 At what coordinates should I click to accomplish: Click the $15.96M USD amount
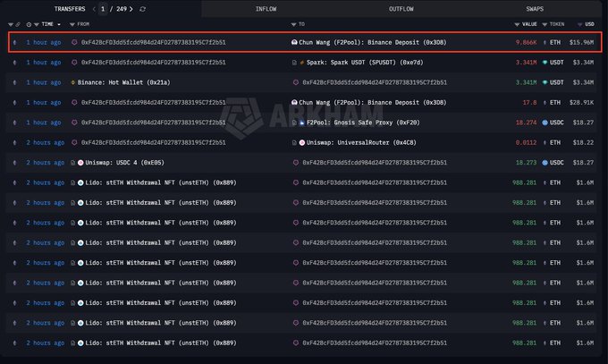[582, 42]
